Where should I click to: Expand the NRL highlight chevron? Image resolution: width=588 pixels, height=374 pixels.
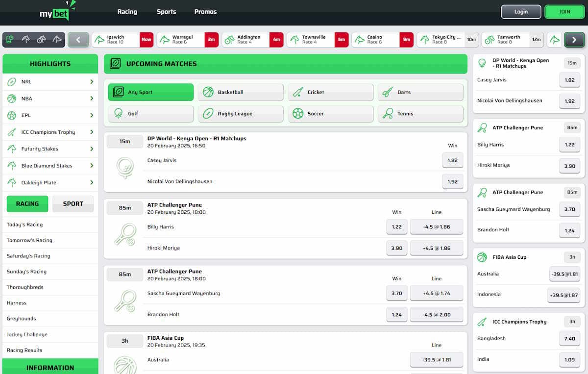[92, 82]
